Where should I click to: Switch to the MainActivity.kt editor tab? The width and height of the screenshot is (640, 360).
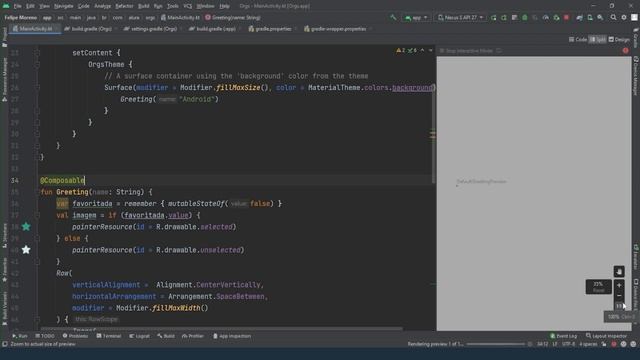click(x=35, y=29)
